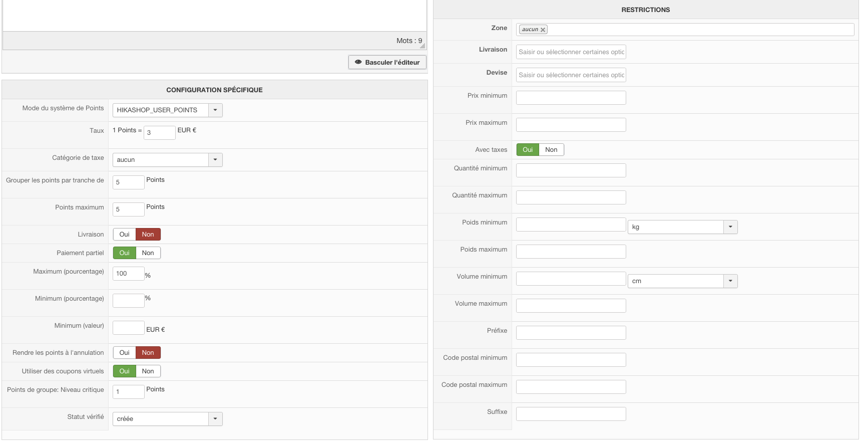Screen dimensions: 868x442
Task: Set Utiliser des coupons virtuels to Non
Action: [x=148, y=371]
